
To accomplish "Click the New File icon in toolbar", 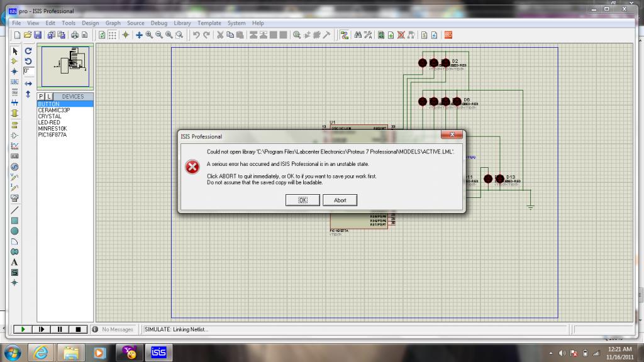I will click(17, 35).
